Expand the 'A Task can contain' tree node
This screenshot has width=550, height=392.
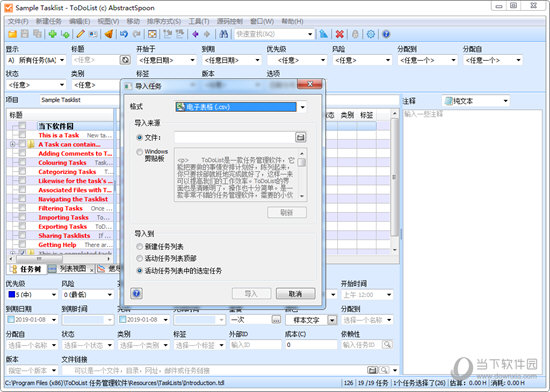pyautogui.click(x=13, y=144)
